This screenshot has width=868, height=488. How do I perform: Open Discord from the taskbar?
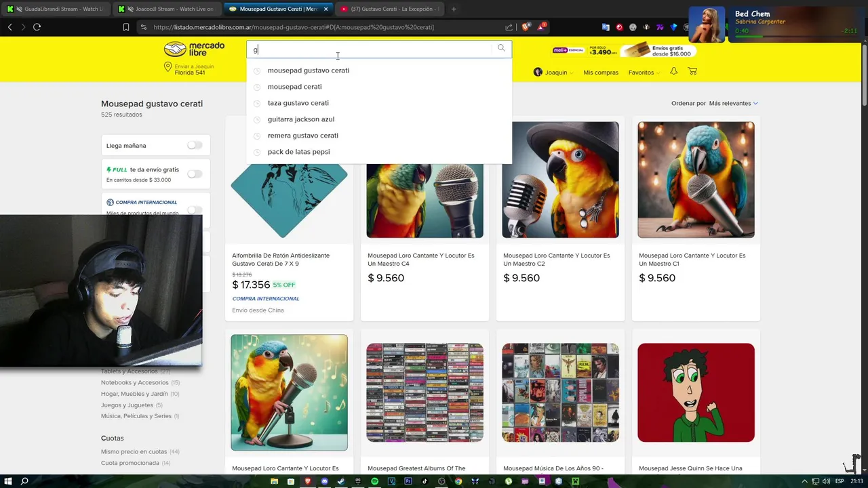coord(324,481)
